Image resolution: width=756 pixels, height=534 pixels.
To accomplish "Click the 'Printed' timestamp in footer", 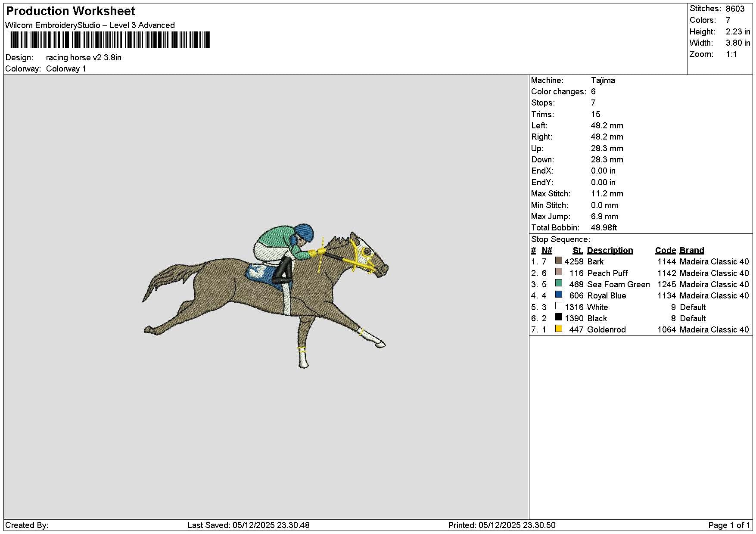I will click(x=502, y=525).
